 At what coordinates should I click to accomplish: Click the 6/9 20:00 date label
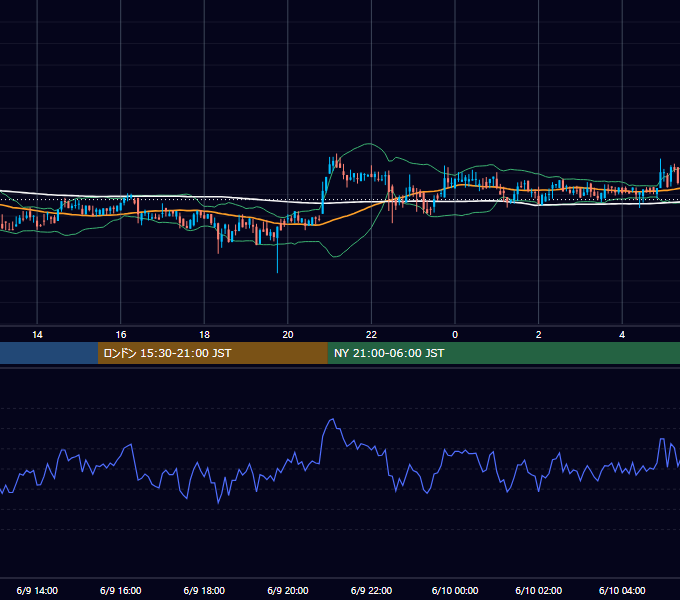288,590
